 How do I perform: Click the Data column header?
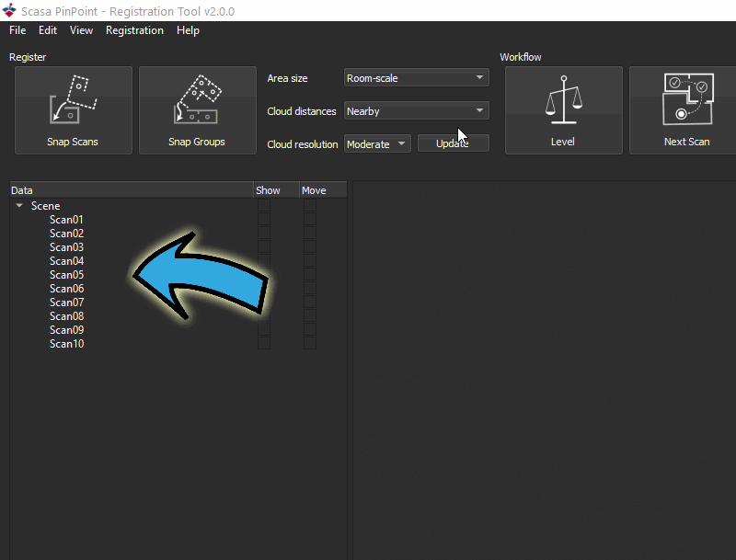(x=132, y=190)
